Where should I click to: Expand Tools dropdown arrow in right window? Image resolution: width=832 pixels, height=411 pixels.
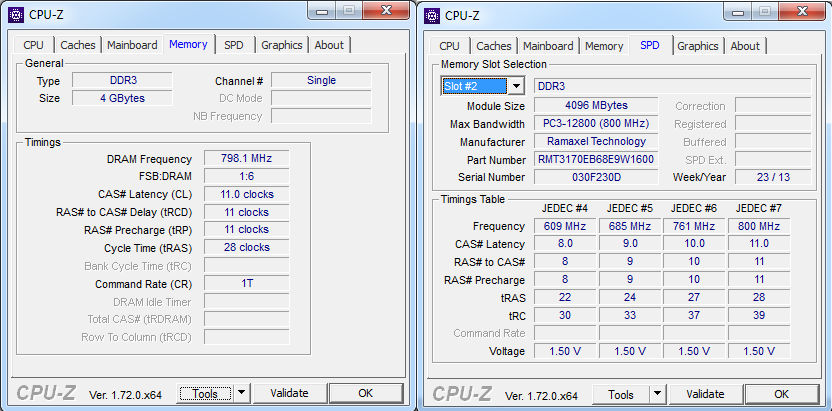point(657,395)
